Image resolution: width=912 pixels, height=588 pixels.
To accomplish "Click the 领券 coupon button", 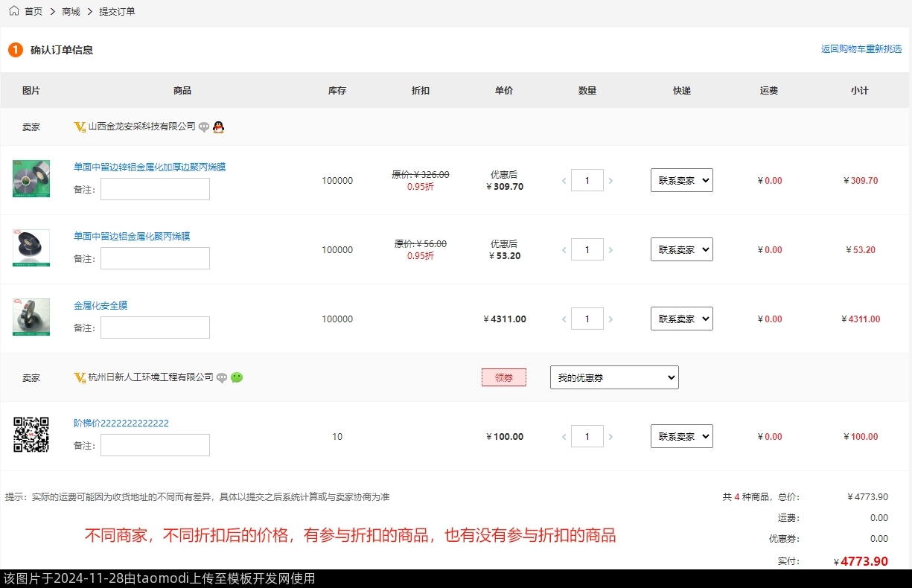I will (503, 377).
